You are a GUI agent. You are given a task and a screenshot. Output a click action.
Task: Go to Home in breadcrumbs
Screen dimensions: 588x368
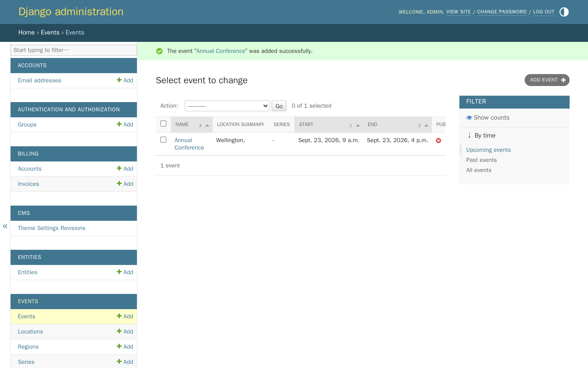pyautogui.click(x=26, y=32)
